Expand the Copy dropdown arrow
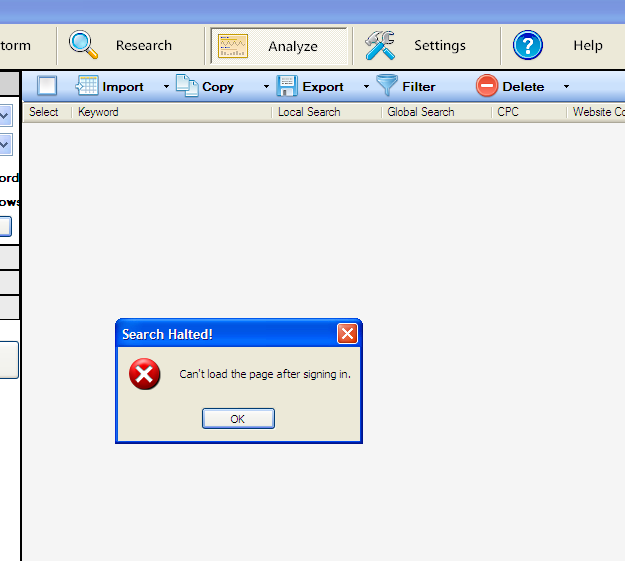The image size is (625, 561). [x=266, y=87]
